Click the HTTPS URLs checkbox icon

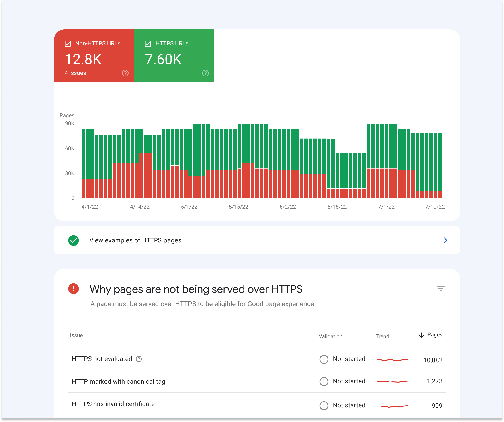point(148,43)
